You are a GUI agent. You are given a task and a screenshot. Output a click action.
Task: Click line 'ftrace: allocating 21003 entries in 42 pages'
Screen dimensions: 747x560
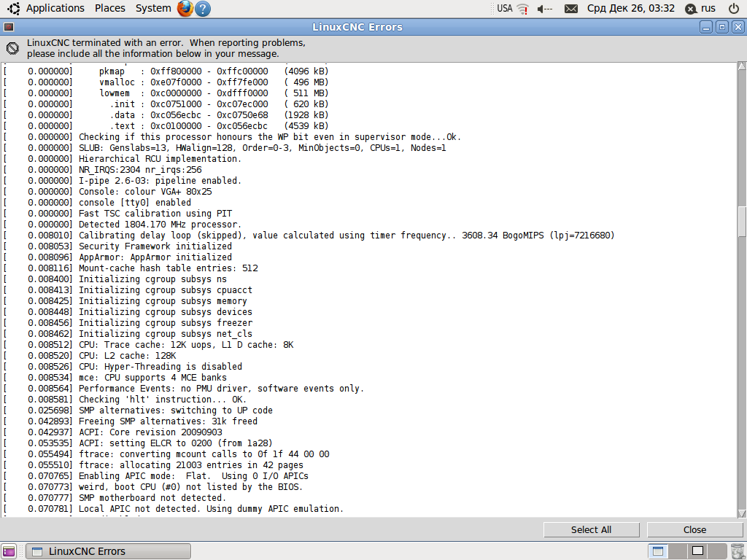click(191, 464)
